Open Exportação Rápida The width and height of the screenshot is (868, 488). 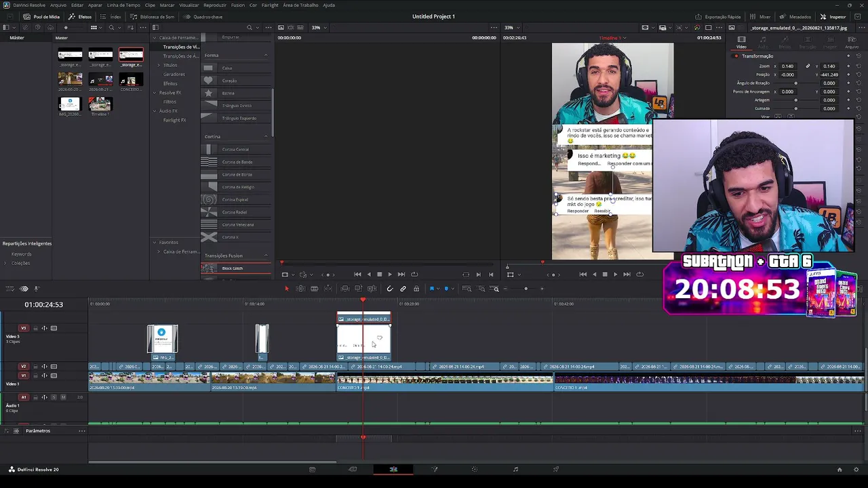pos(718,16)
